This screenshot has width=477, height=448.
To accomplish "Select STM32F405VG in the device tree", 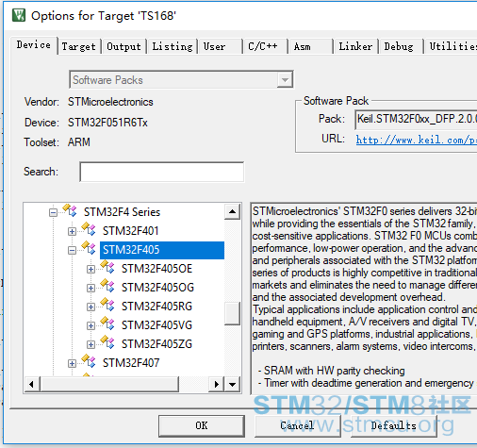I will point(156,325).
